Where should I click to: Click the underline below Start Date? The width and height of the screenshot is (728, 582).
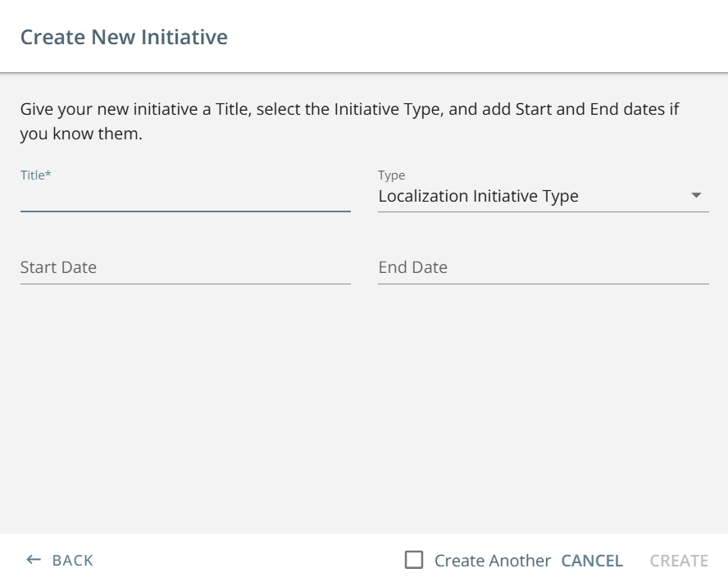pyautogui.click(x=185, y=284)
